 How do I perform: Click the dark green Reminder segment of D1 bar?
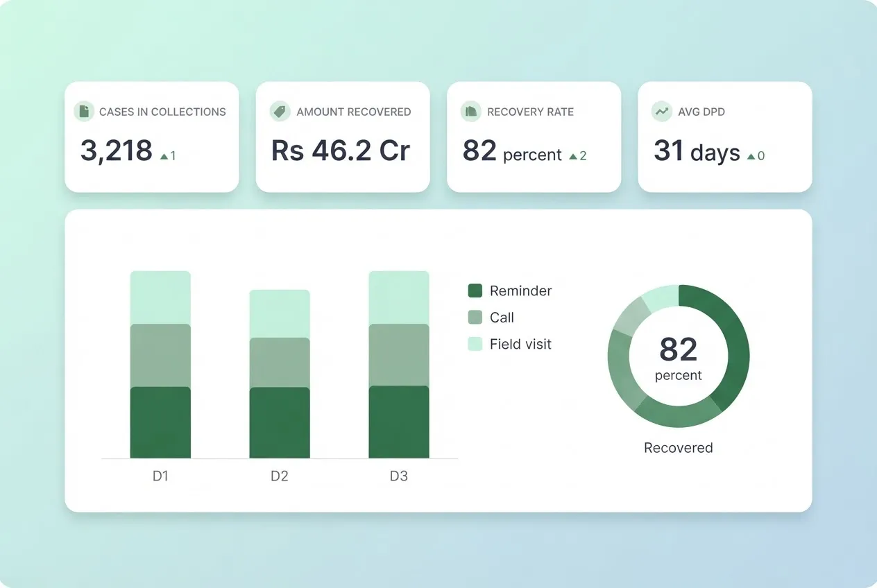point(160,422)
